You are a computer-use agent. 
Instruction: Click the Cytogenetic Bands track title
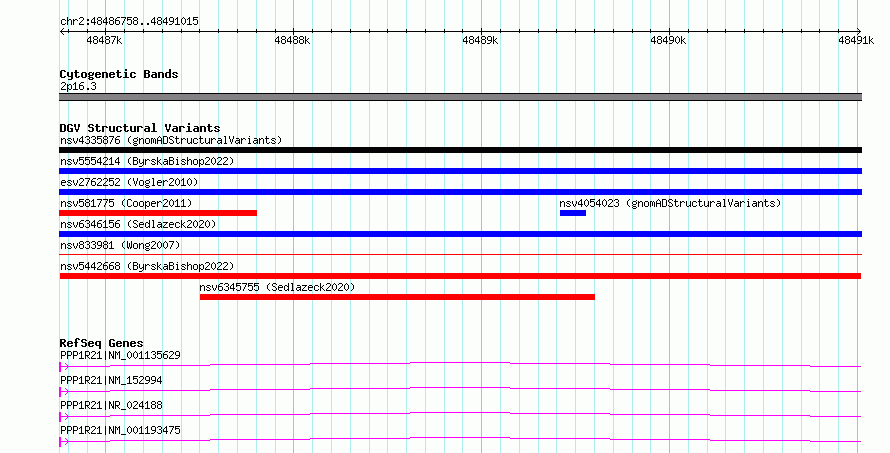click(x=119, y=74)
